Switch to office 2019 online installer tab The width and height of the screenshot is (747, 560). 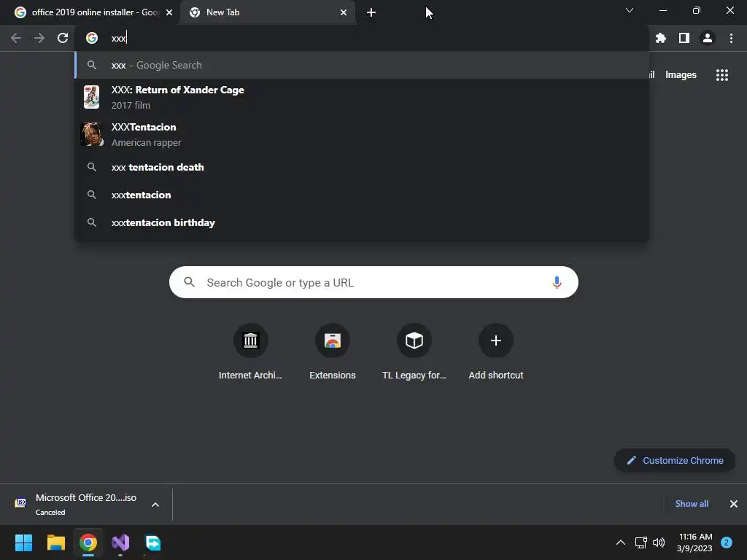coord(88,12)
